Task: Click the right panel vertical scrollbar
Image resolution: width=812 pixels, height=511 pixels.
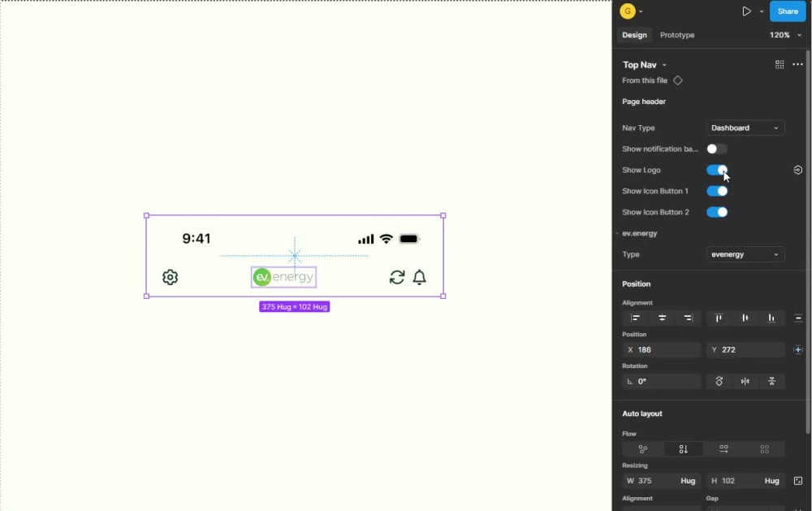Action: click(x=807, y=241)
